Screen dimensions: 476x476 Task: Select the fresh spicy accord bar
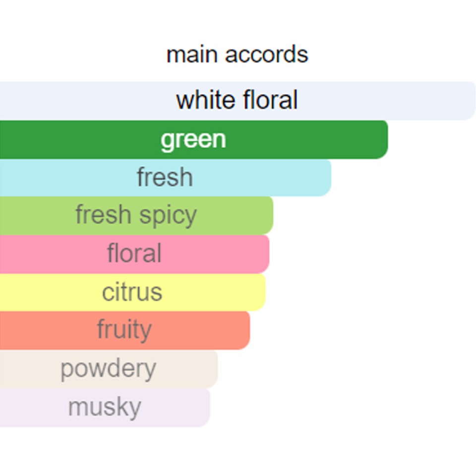[137, 215]
